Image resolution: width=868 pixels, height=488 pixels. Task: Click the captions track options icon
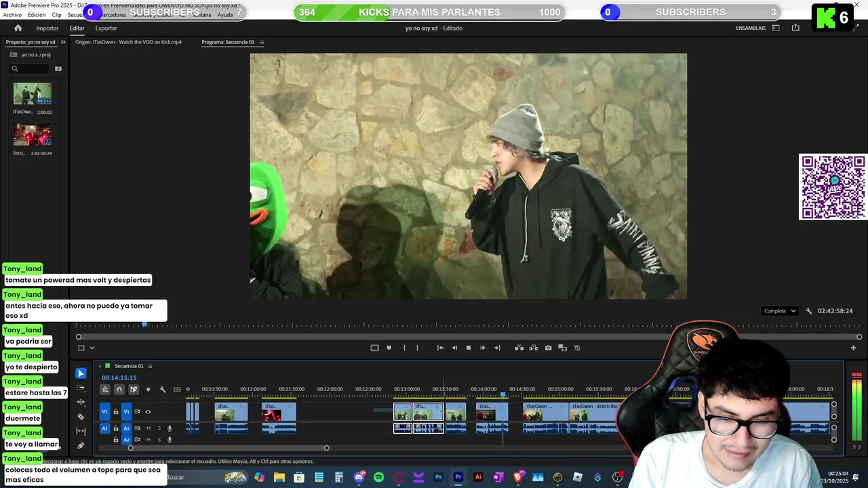pos(177,389)
